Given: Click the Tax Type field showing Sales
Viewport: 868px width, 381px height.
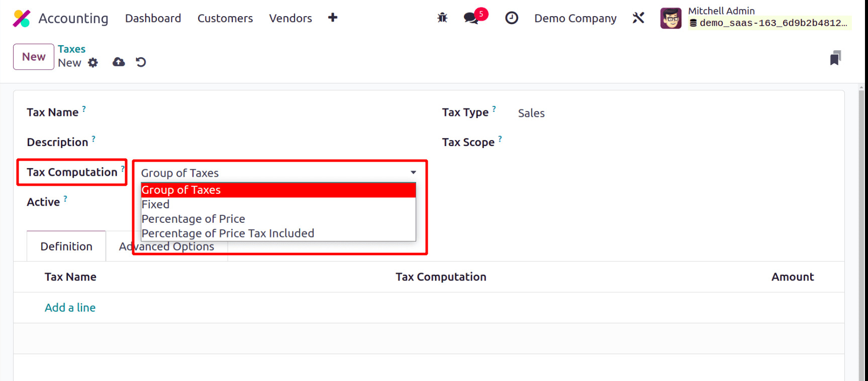Looking at the screenshot, I should [531, 113].
